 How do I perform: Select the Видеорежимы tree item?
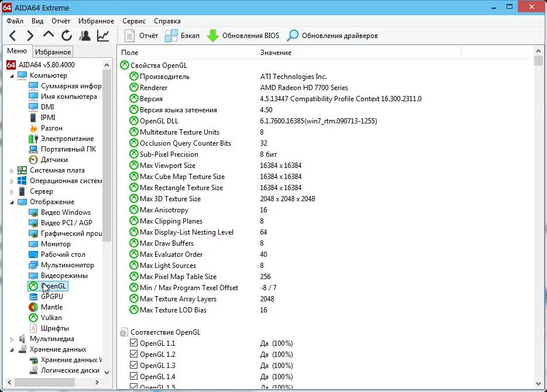[64, 276]
